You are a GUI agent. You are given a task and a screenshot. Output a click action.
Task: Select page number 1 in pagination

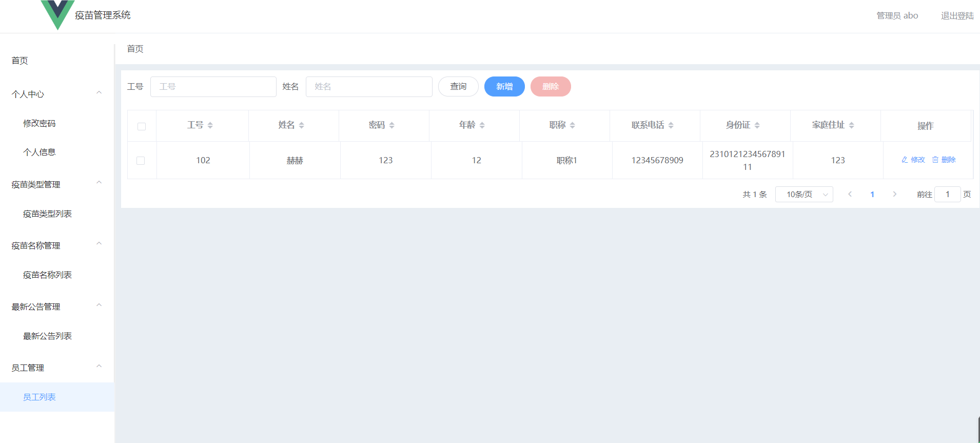tap(872, 195)
